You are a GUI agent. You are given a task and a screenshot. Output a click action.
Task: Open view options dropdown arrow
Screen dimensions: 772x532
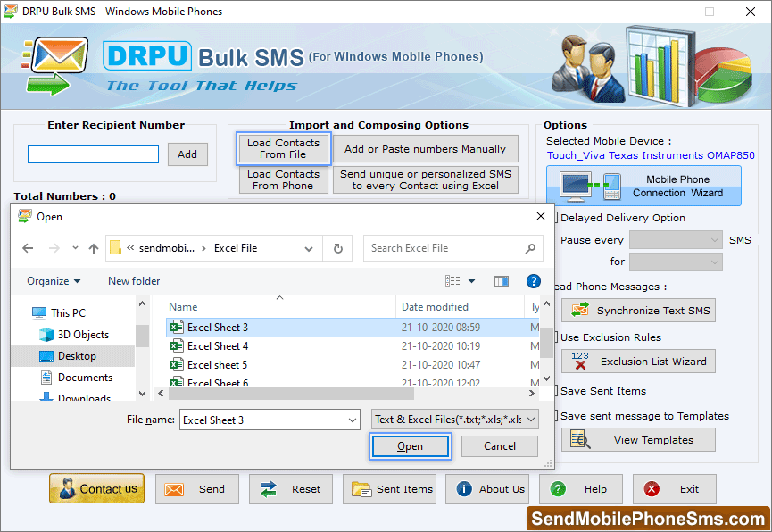pos(471,281)
